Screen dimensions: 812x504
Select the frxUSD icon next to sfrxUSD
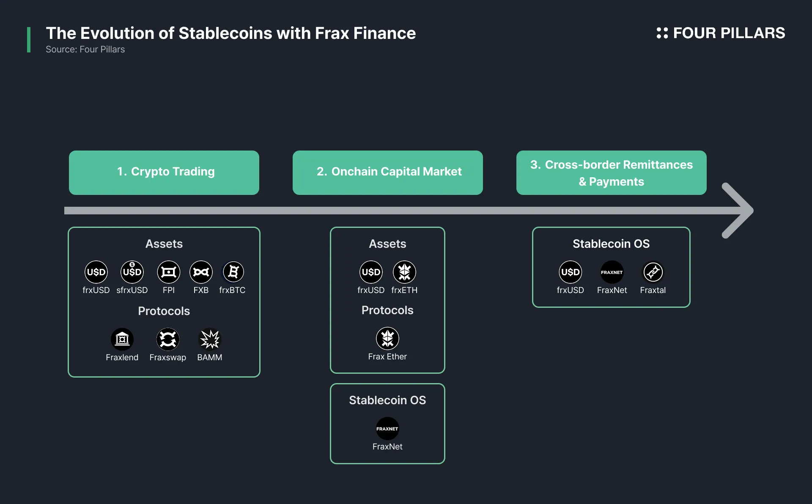coord(96,272)
